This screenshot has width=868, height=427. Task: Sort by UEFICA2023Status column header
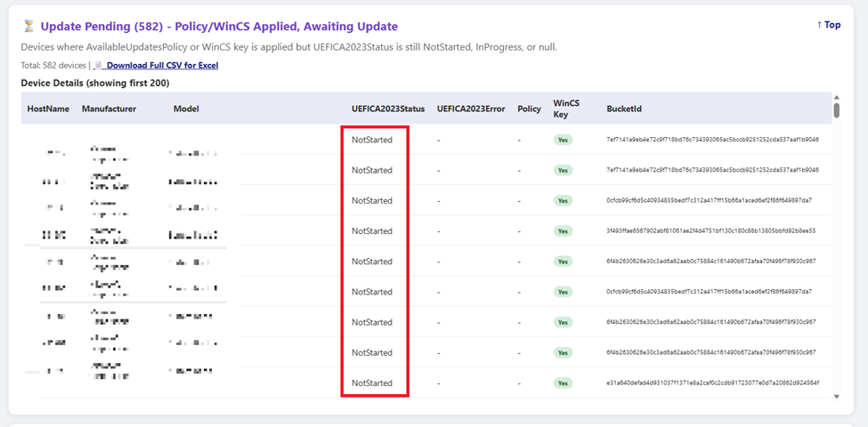(x=387, y=109)
